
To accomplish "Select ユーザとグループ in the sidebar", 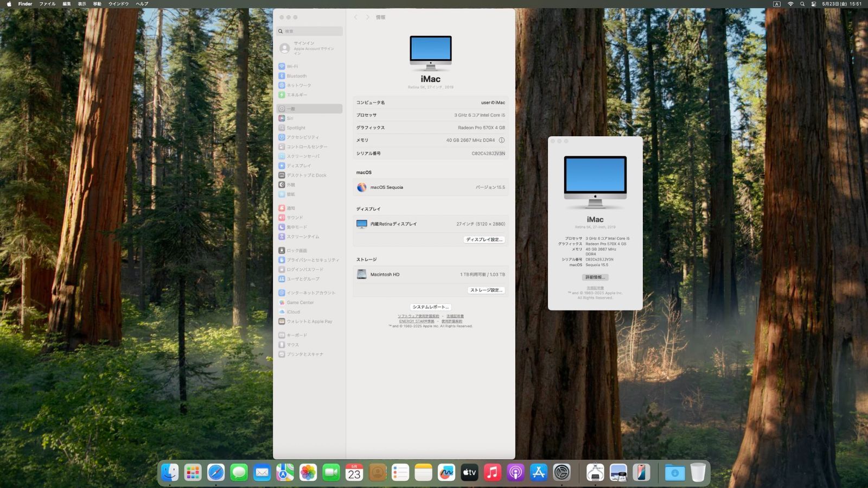I will point(309,279).
